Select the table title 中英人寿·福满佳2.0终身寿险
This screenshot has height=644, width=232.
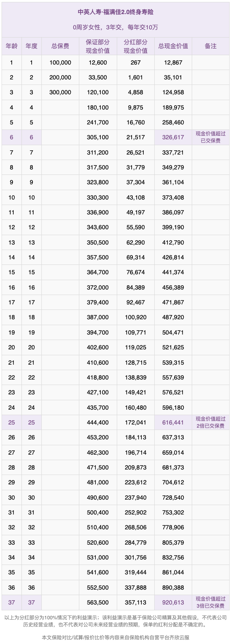point(116,12)
